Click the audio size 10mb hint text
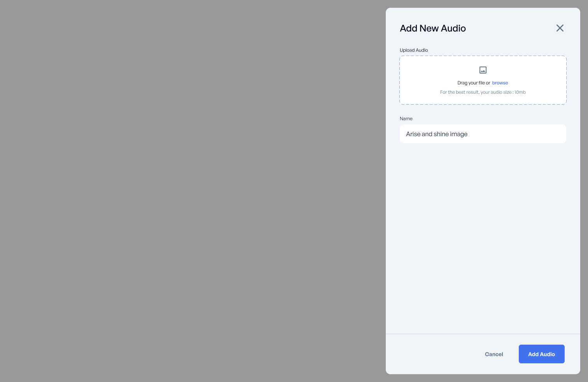Screen dimensions: 588x382 (x=483, y=92)
